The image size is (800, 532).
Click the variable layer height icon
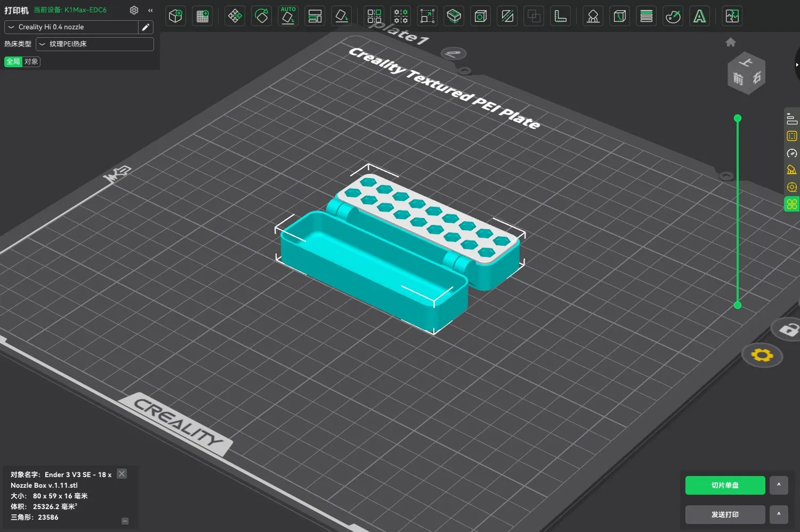[x=647, y=16]
